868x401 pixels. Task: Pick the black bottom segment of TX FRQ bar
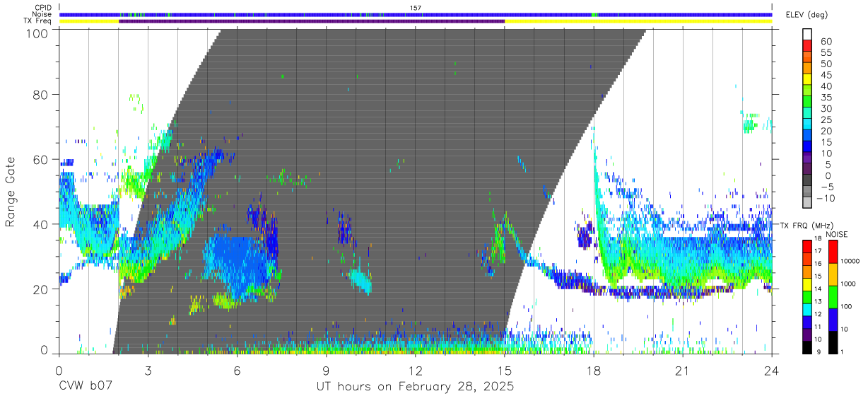[x=807, y=347]
